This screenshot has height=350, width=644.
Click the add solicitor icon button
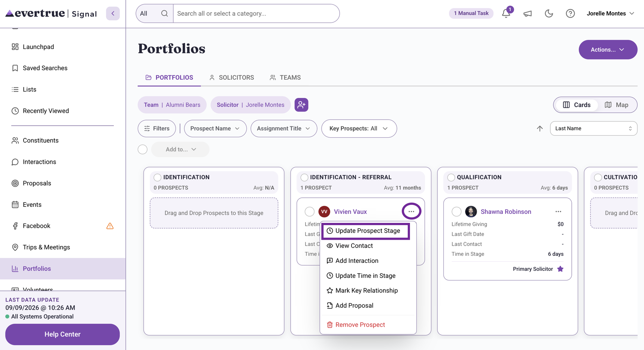pyautogui.click(x=301, y=105)
